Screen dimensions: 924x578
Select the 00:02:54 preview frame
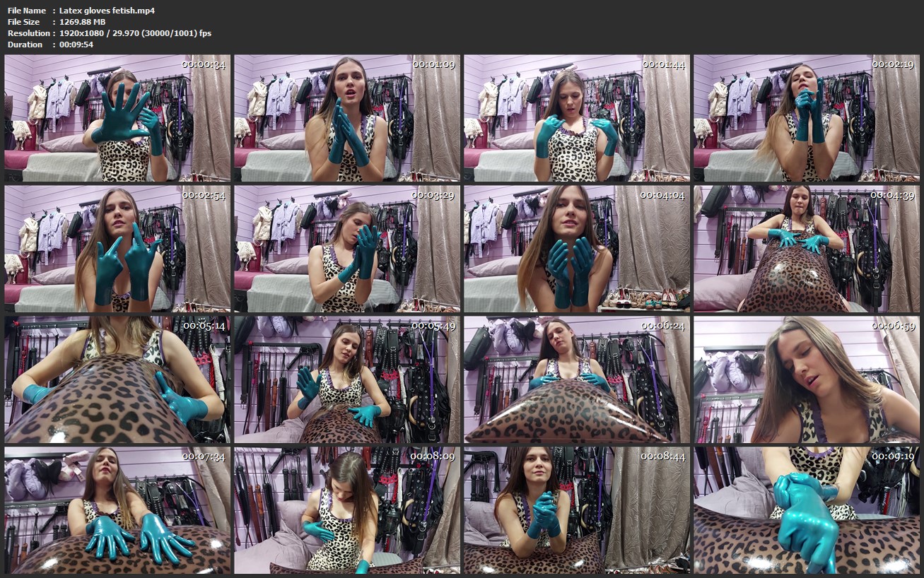(117, 249)
